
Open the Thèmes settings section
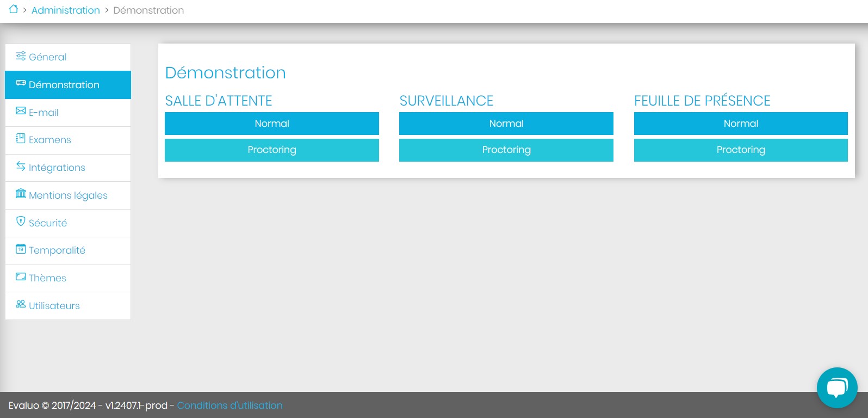(47, 278)
